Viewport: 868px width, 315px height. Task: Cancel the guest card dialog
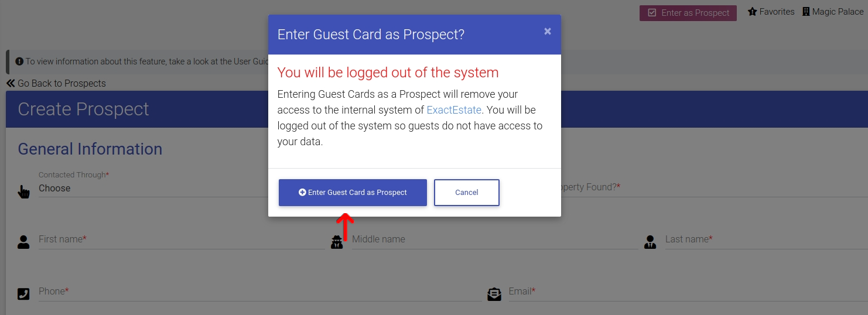click(467, 193)
